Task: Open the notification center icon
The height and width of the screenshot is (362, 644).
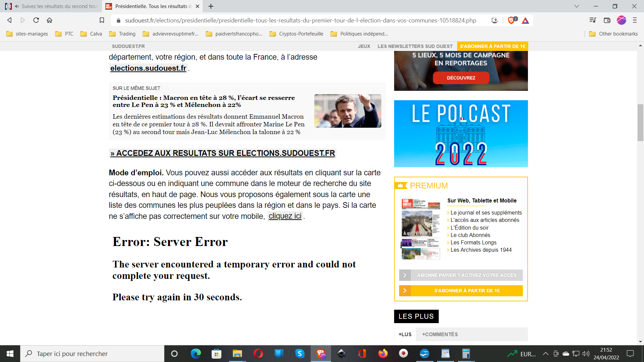Action: (x=630, y=354)
